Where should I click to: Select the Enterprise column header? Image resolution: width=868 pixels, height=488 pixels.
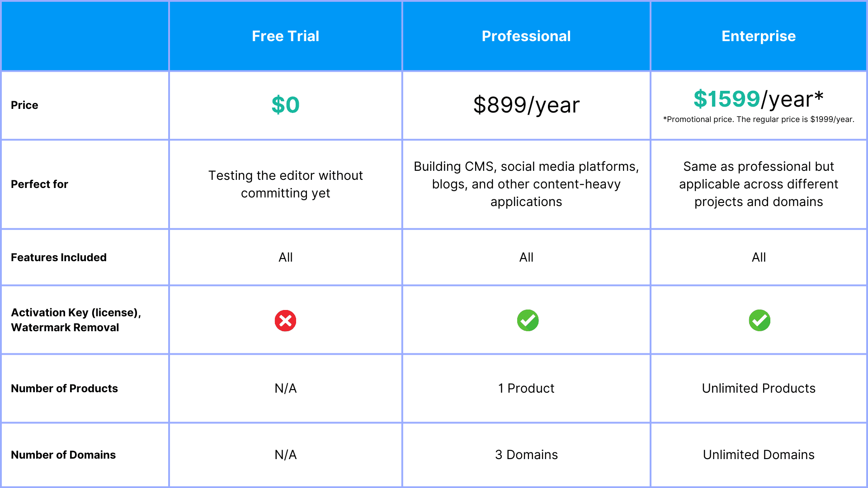coord(759,36)
